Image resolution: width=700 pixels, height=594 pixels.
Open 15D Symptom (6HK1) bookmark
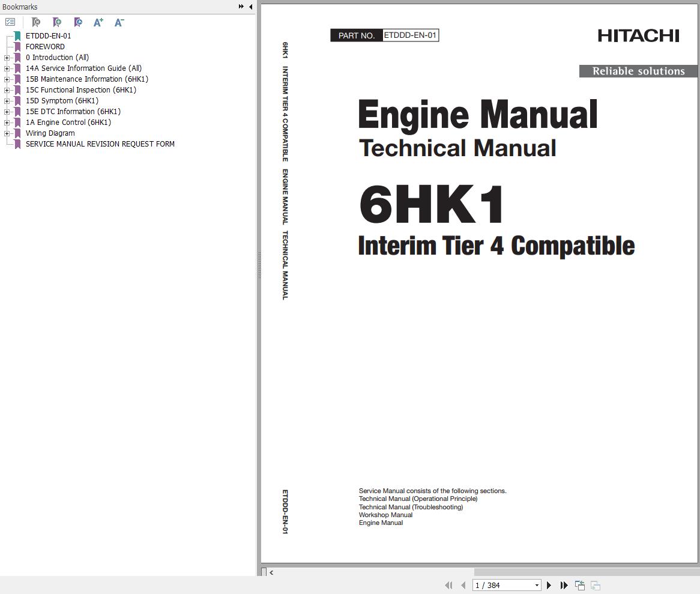(62, 100)
